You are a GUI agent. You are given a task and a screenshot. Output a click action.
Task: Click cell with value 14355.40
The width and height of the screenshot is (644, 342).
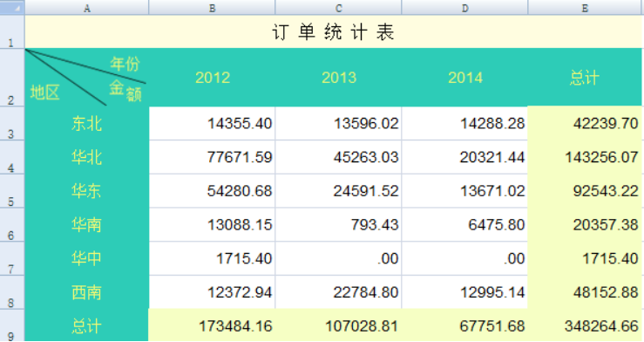tap(212, 123)
